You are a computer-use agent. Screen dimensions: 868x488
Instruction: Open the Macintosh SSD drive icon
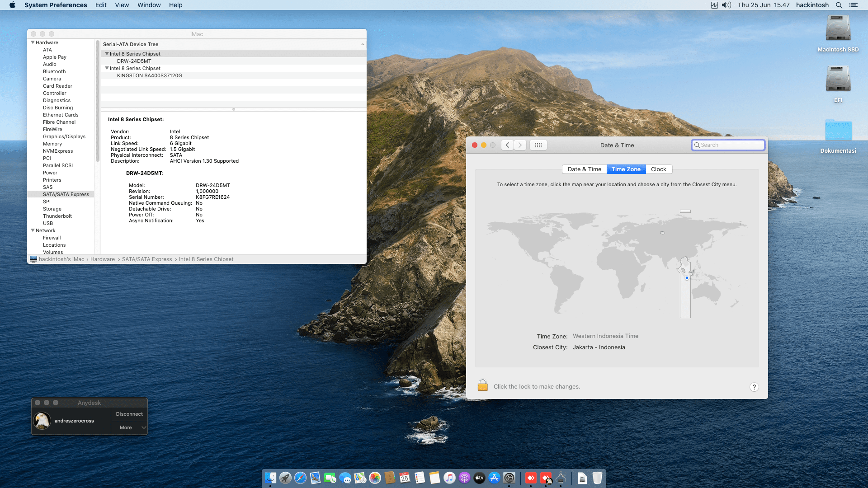[x=838, y=29]
